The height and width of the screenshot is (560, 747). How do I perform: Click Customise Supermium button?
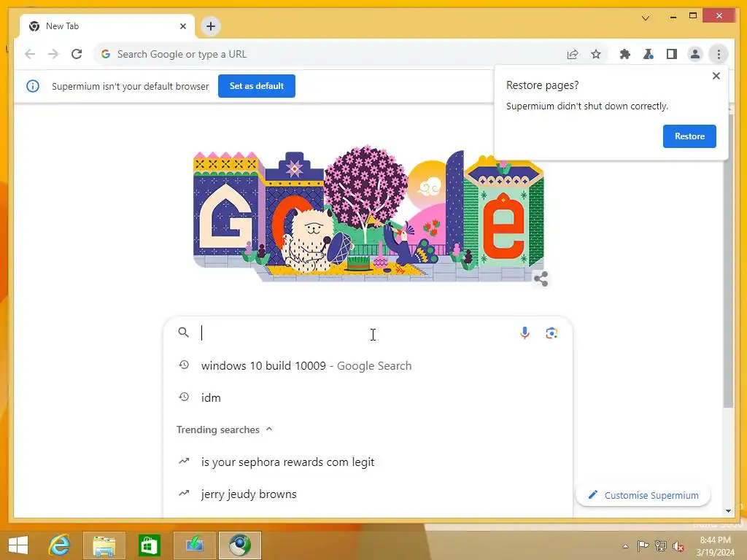click(x=643, y=495)
